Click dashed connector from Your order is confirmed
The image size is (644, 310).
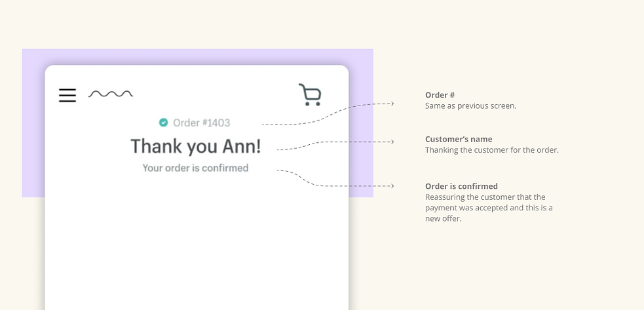335,178
